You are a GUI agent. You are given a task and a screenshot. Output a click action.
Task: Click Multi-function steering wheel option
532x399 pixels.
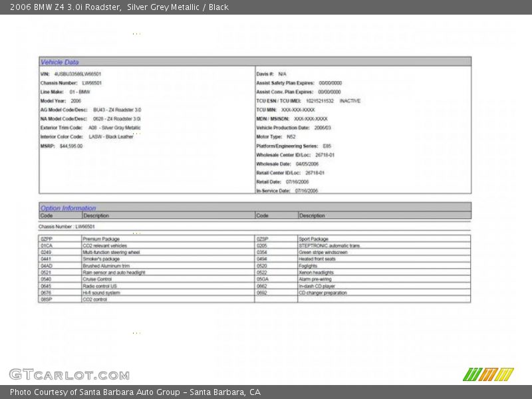click(111, 253)
